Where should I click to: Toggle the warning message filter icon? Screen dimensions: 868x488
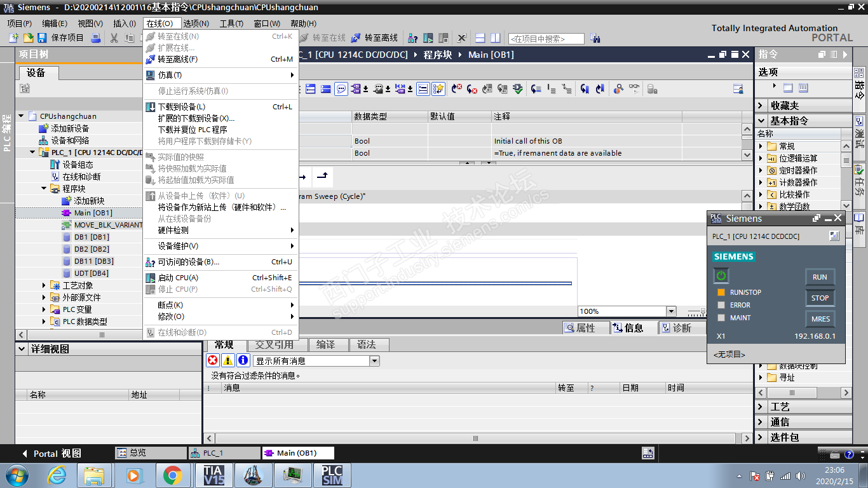click(x=228, y=360)
